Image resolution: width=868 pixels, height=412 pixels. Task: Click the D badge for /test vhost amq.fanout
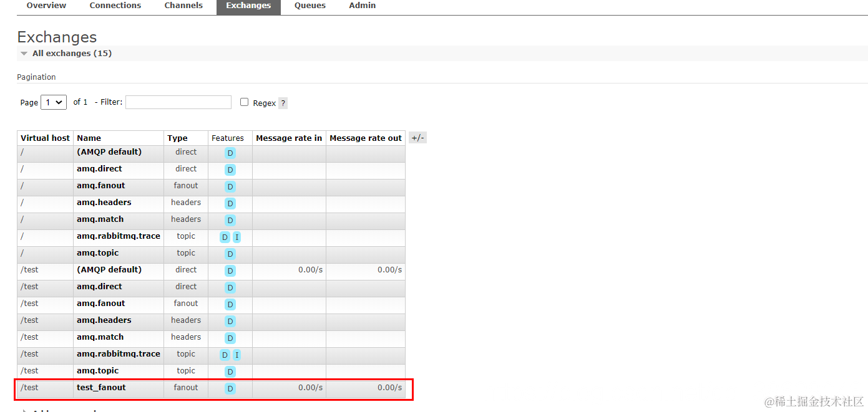pos(230,305)
